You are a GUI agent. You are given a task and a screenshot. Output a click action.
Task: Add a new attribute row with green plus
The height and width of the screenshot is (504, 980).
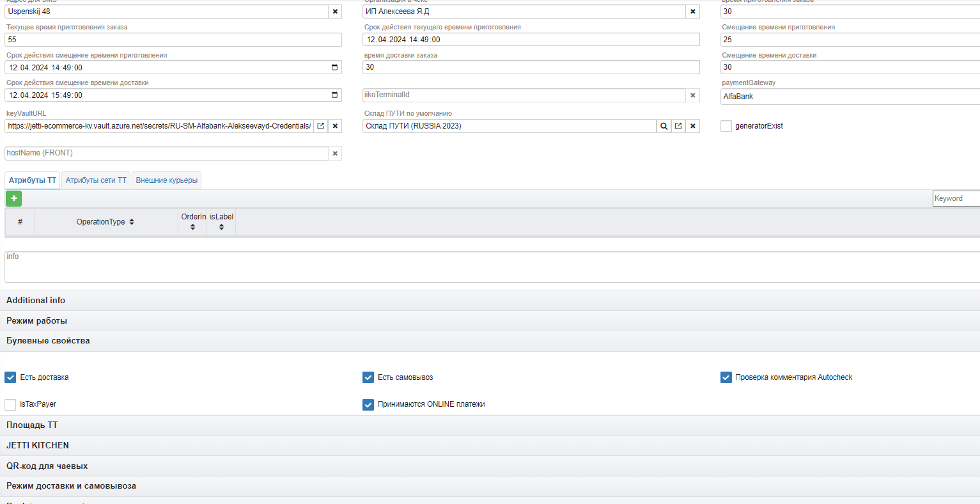coord(14,198)
